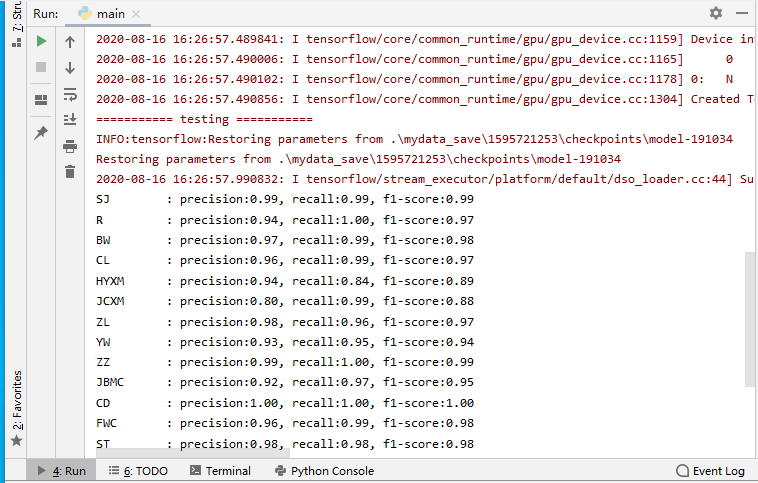Toggle scroll to end of output
758x483 pixels.
[70, 120]
